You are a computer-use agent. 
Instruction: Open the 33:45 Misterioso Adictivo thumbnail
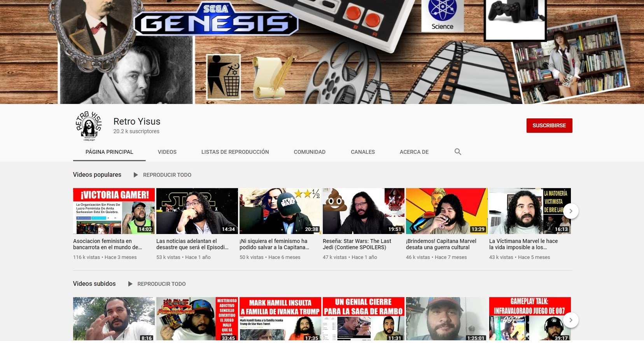(x=197, y=319)
